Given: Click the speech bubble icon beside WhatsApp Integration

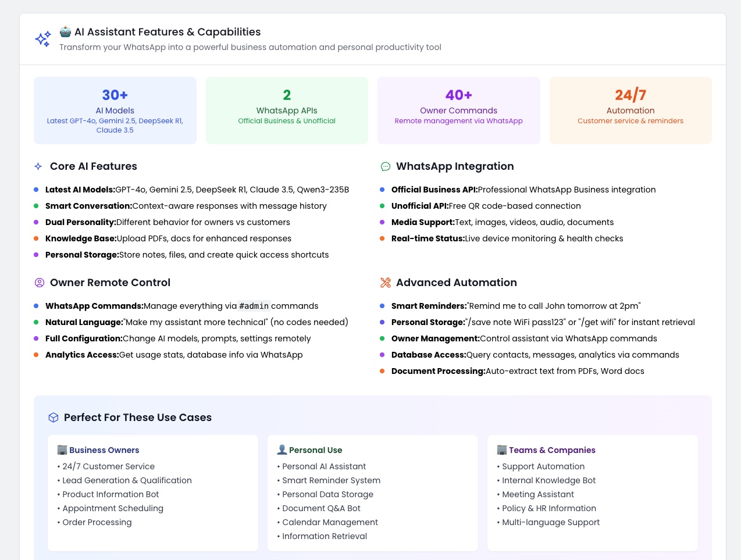Looking at the screenshot, I should (x=385, y=166).
